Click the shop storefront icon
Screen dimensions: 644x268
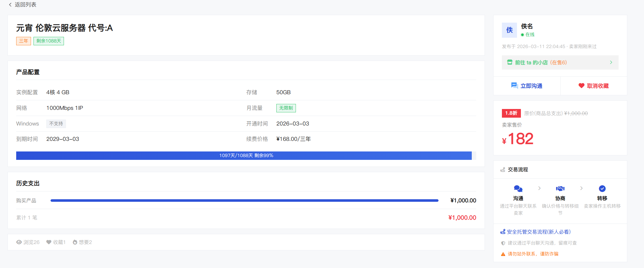(510, 62)
